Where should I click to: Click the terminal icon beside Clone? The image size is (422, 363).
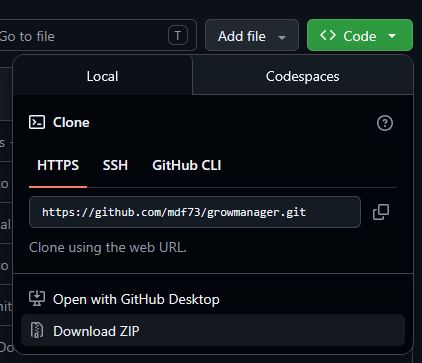coord(37,122)
